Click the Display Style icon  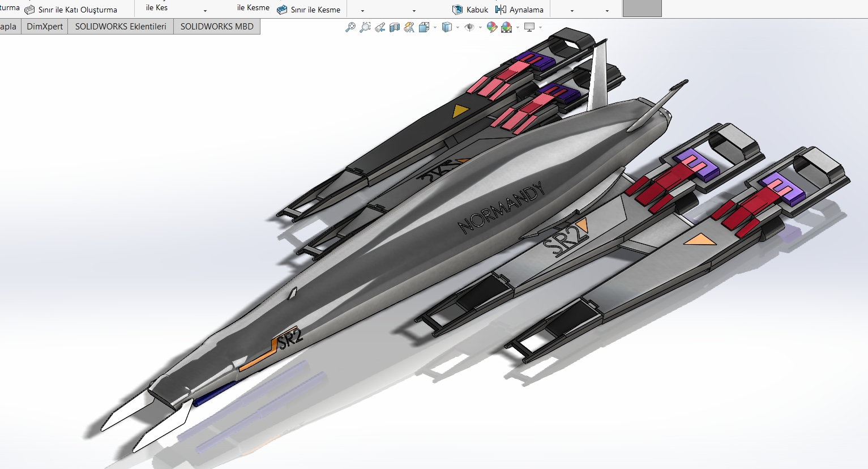[x=447, y=27]
